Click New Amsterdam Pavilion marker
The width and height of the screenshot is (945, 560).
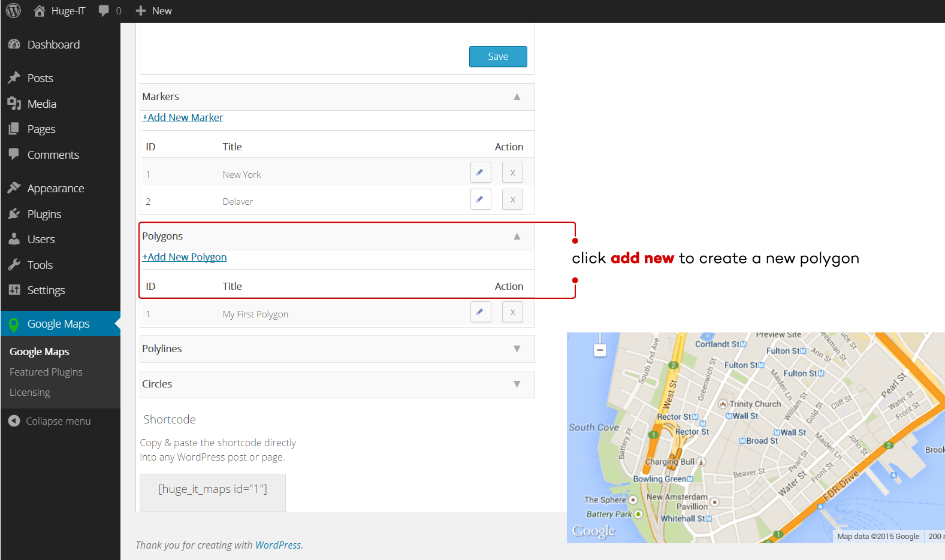point(714,502)
